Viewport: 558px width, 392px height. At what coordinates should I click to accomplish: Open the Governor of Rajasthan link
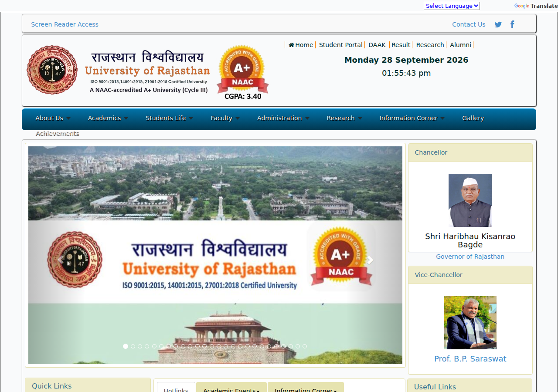[x=470, y=257]
